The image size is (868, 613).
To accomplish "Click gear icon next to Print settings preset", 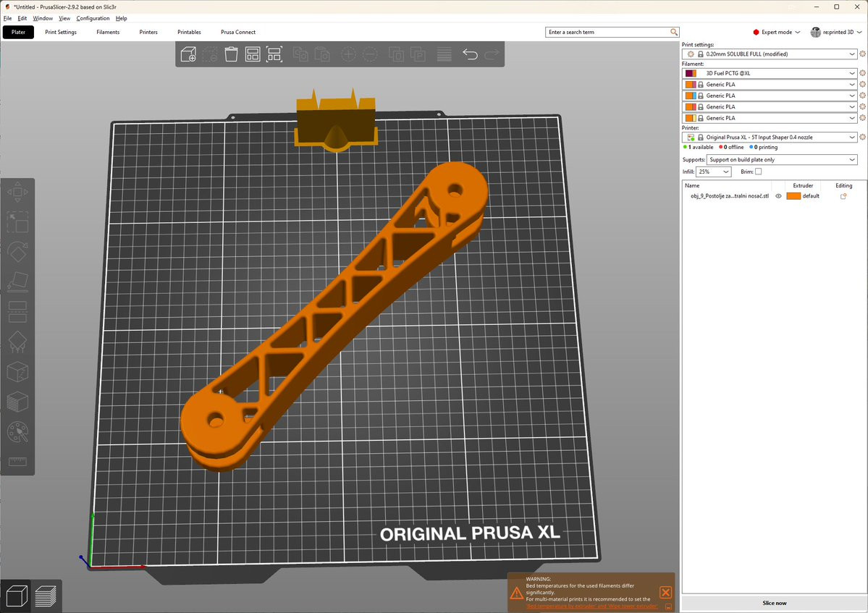I will pos(862,54).
